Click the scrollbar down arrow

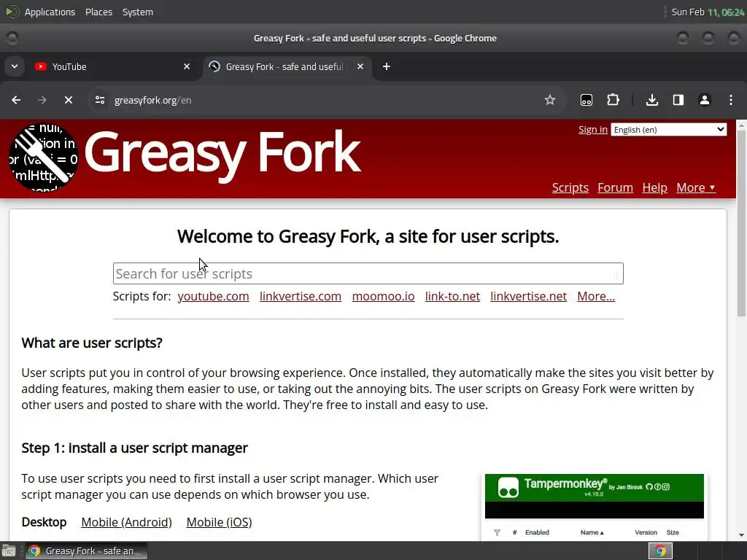741,535
